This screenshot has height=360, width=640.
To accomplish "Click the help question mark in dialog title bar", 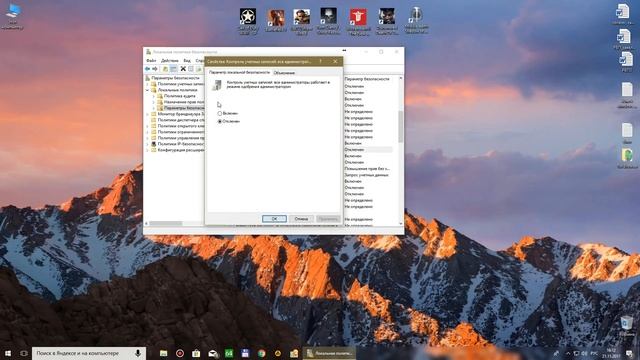I will [x=320, y=61].
